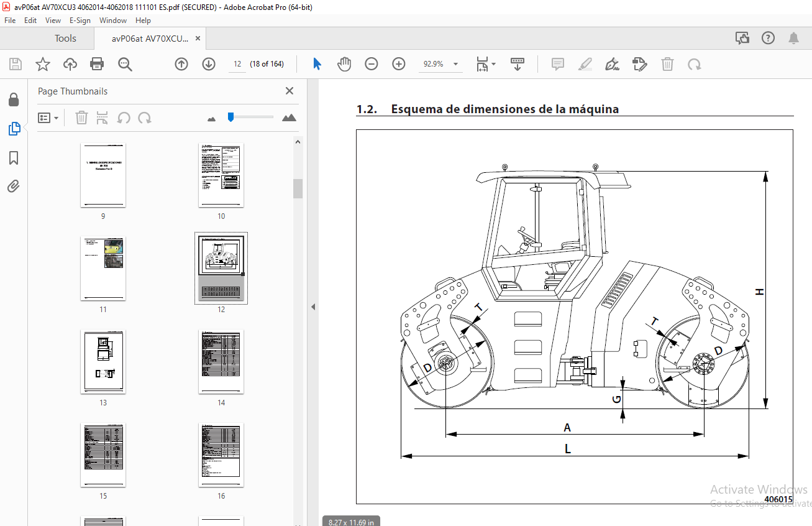Viewport: 812px width, 526px height.
Task: Click the thumbnails panel scrollbar thumb
Action: (298, 188)
